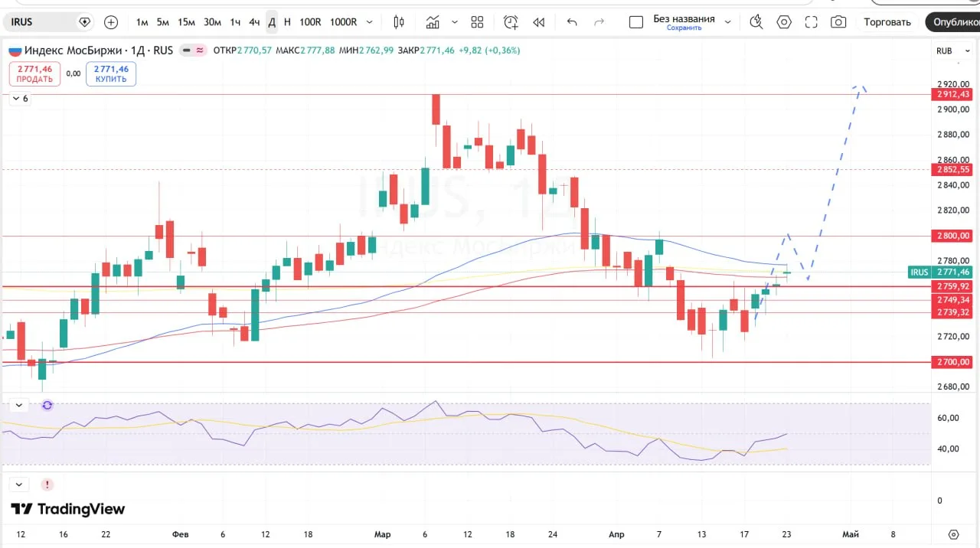Select the 1000R range interval
The width and height of the screenshot is (980, 548).
click(343, 22)
